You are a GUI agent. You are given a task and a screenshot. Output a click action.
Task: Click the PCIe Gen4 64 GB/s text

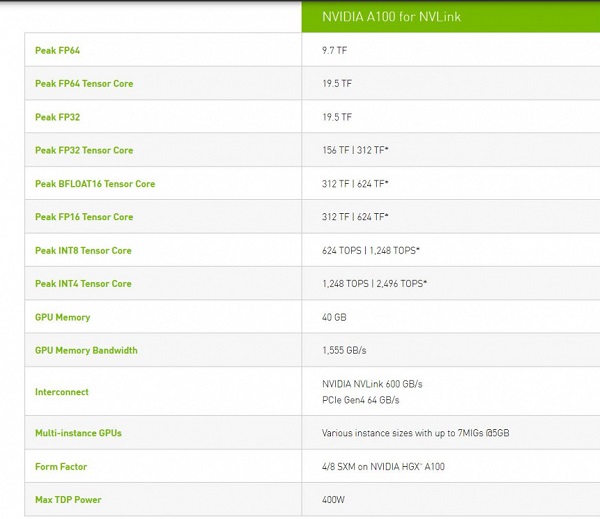tap(360, 400)
